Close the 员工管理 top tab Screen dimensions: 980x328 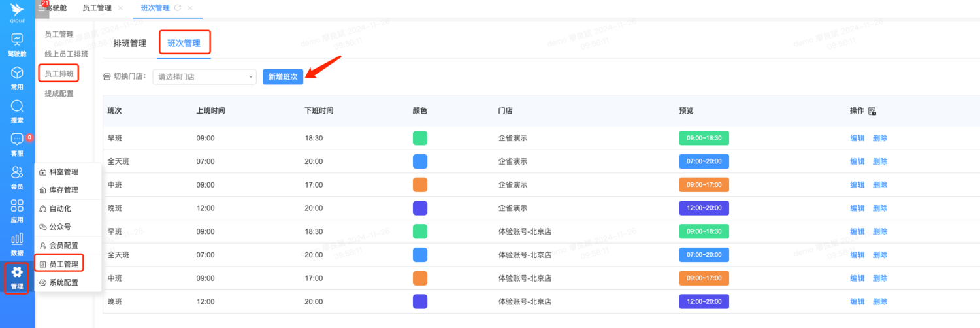120,8
